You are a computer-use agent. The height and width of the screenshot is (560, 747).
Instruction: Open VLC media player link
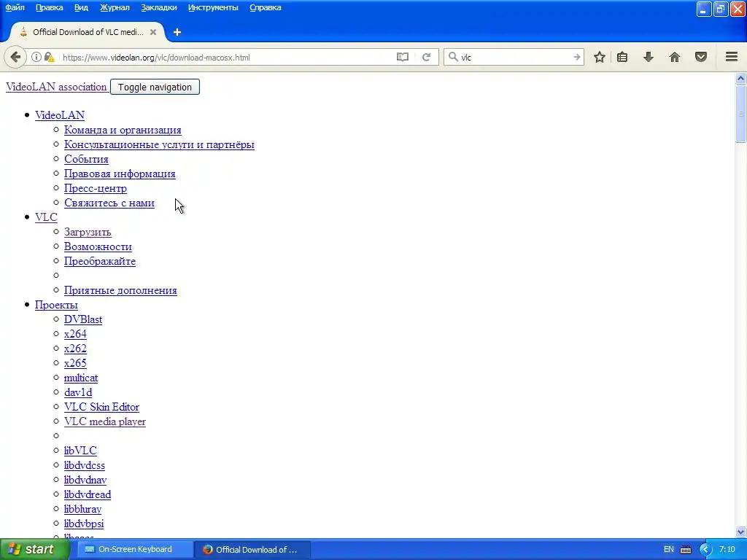click(x=105, y=421)
